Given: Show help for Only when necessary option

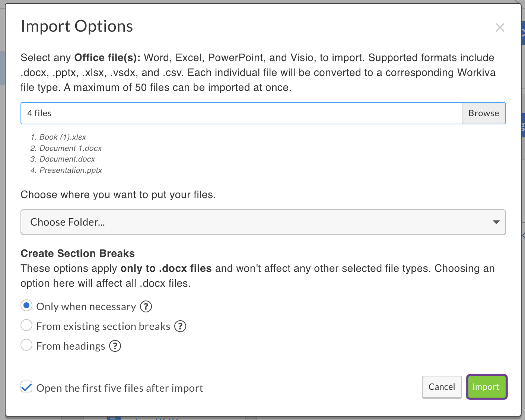Looking at the screenshot, I should (146, 306).
